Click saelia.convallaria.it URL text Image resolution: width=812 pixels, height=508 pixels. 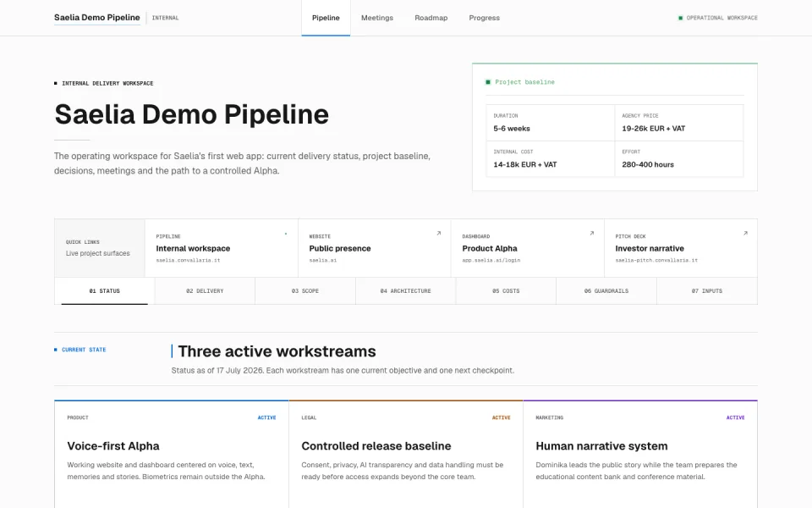pyautogui.click(x=188, y=260)
